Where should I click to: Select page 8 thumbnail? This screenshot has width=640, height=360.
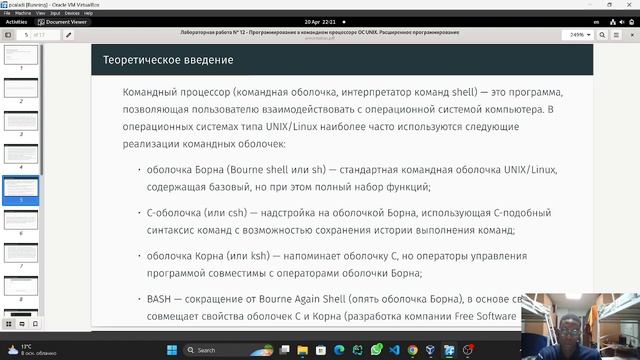pos(21,286)
